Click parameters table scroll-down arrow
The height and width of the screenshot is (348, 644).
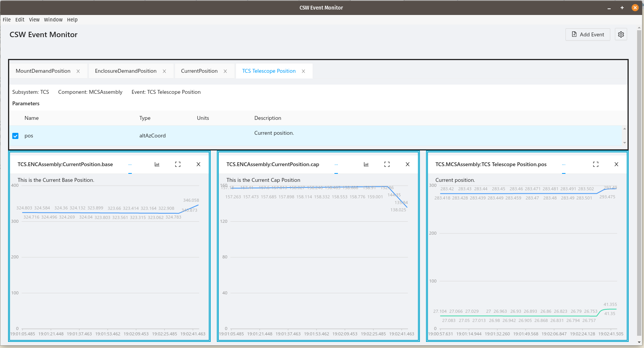(624, 143)
